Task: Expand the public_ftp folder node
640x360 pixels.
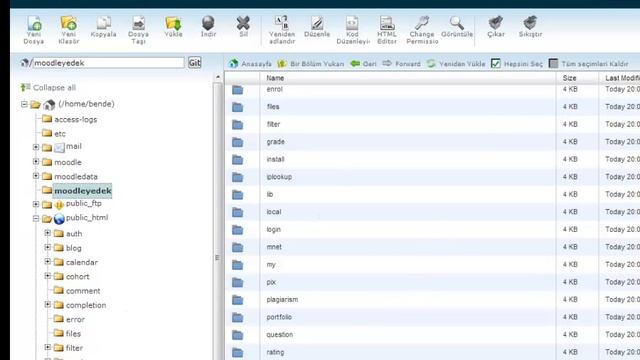Action: click(x=36, y=204)
